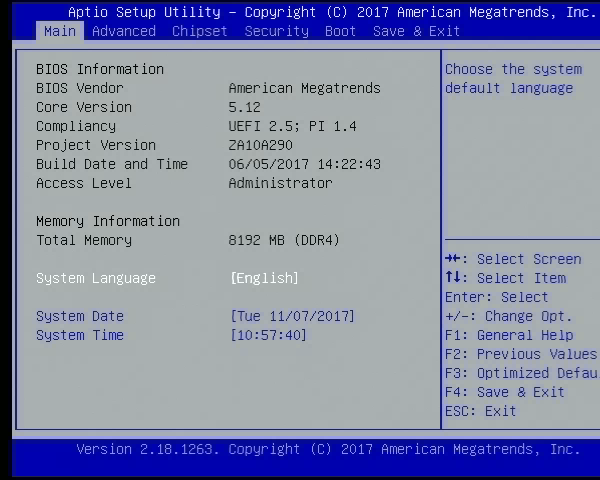Click the BIOS Vendor label
600x480 pixels.
pyautogui.click(x=80, y=88)
